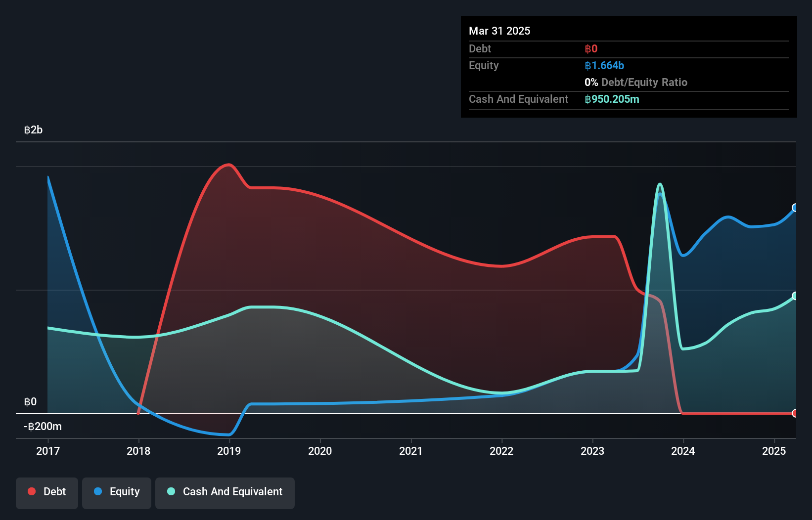This screenshot has height=520, width=812.
Task: Click the Debt peak point near 2019
Action: click(228, 165)
